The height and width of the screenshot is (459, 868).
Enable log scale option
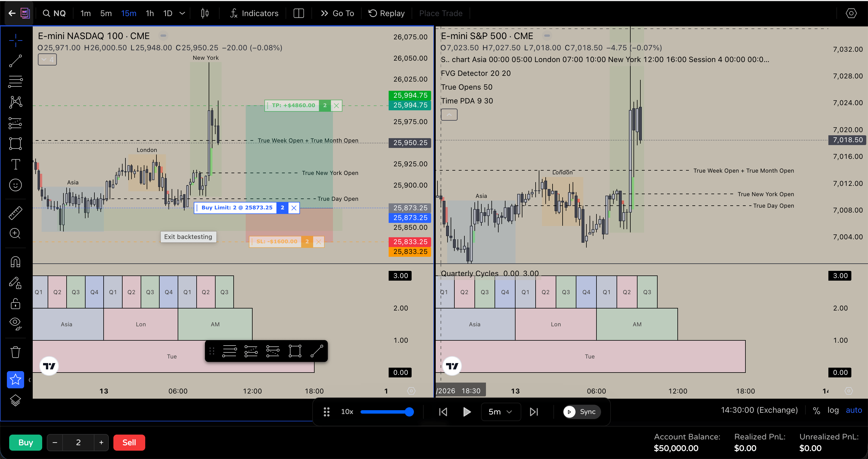833,410
